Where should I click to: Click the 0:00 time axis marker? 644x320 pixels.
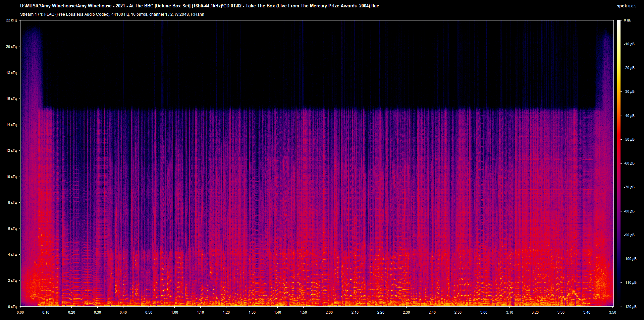[20, 313]
